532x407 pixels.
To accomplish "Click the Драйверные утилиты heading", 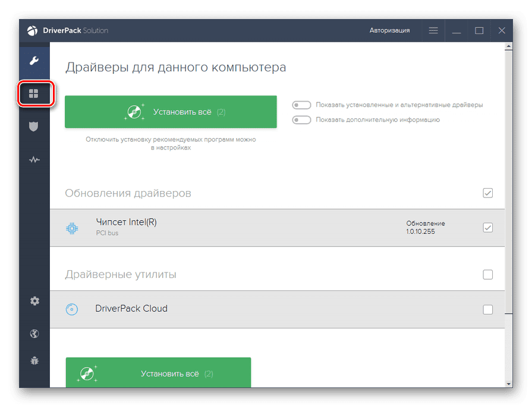I will 121,274.
